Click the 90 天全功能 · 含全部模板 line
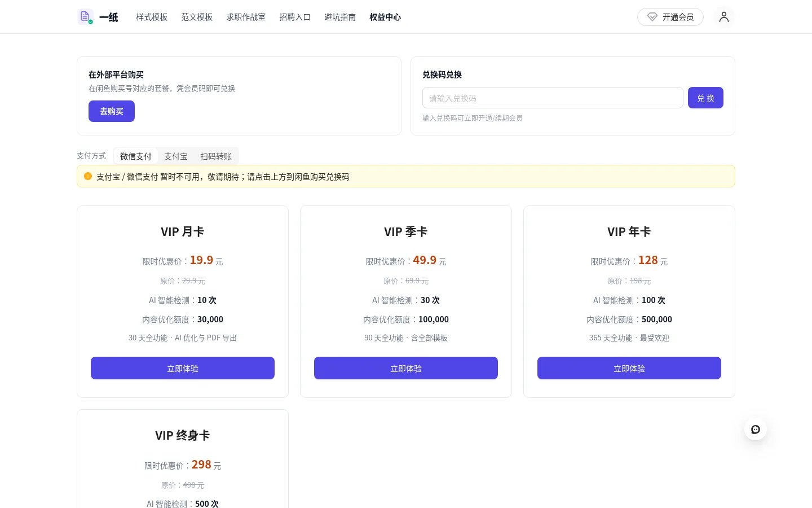Screen dimensions: 812x508 point(406,338)
